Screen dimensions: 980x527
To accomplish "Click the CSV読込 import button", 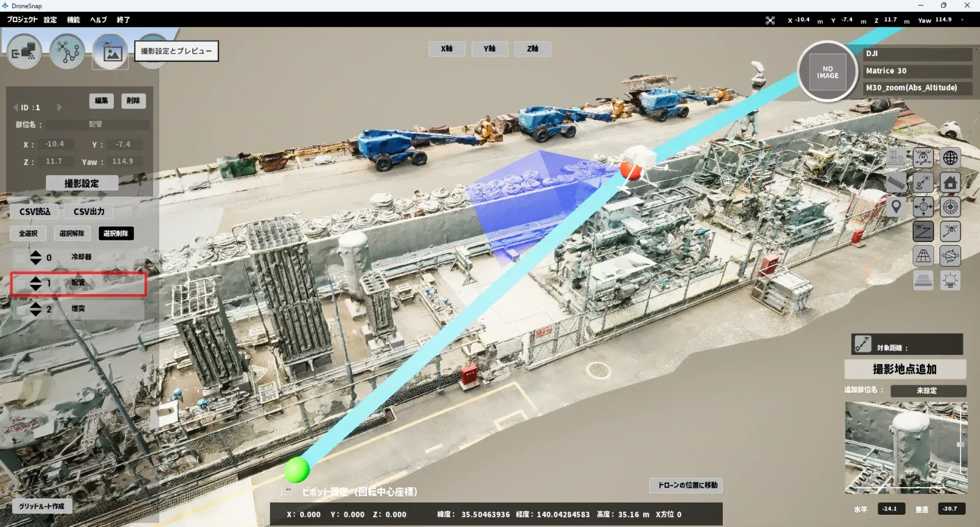I will [35, 211].
